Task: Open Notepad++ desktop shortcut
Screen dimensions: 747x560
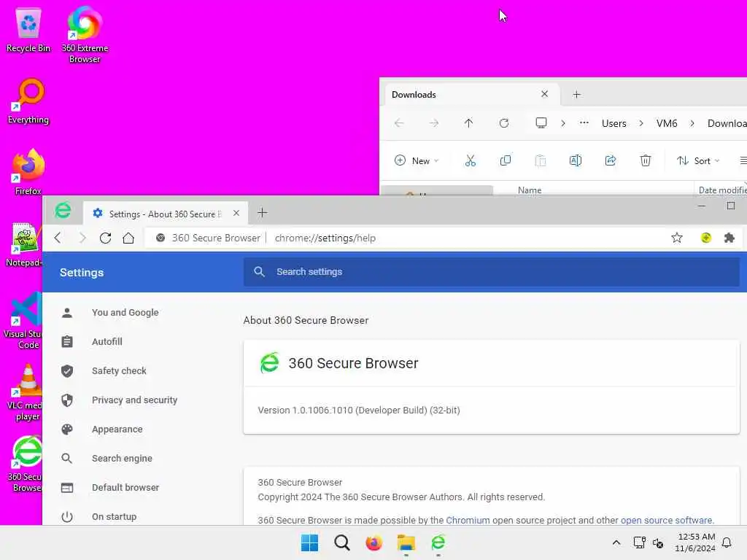Action: [x=24, y=244]
